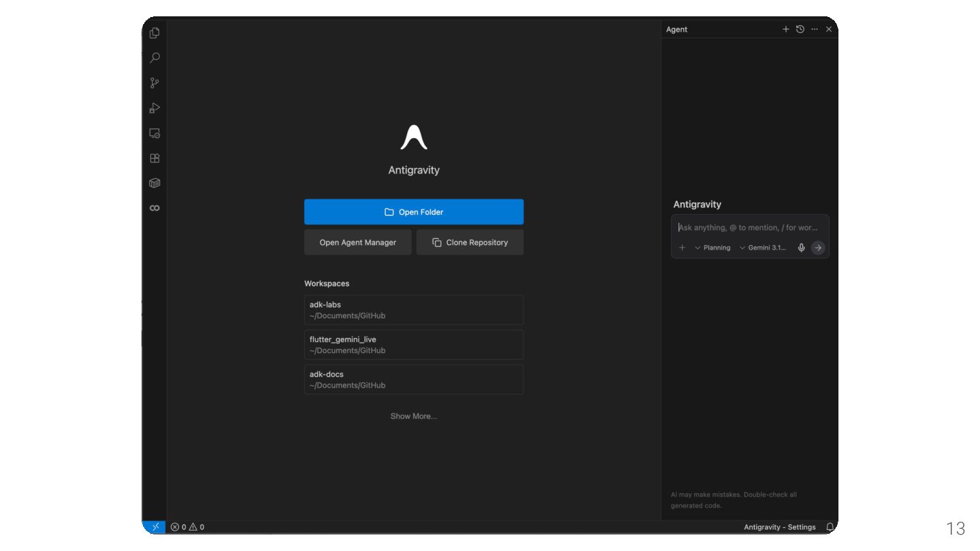980x551 pixels.
Task: Focus the Ask anything chat input
Action: [x=750, y=228]
